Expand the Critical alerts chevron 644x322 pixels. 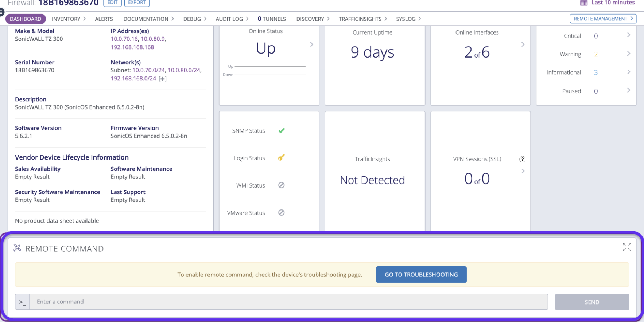point(629,35)
